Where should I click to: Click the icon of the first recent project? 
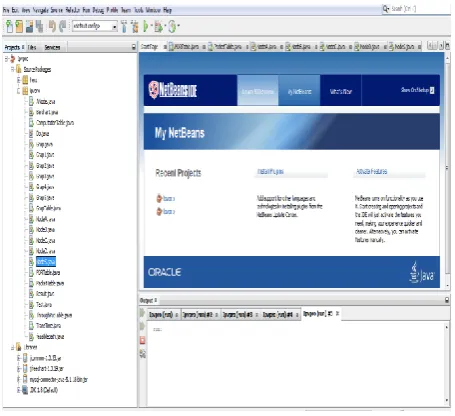pyautogui.click(x=159, y=198)
